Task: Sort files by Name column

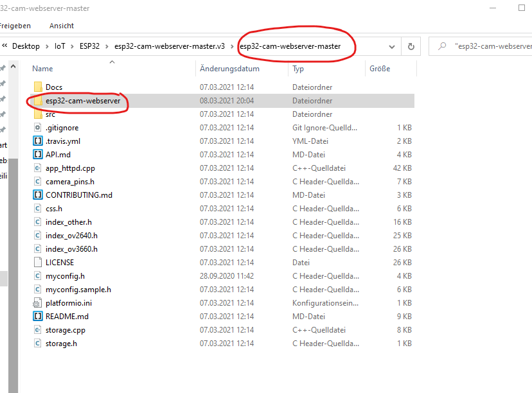Action: [x=42, y=69]
